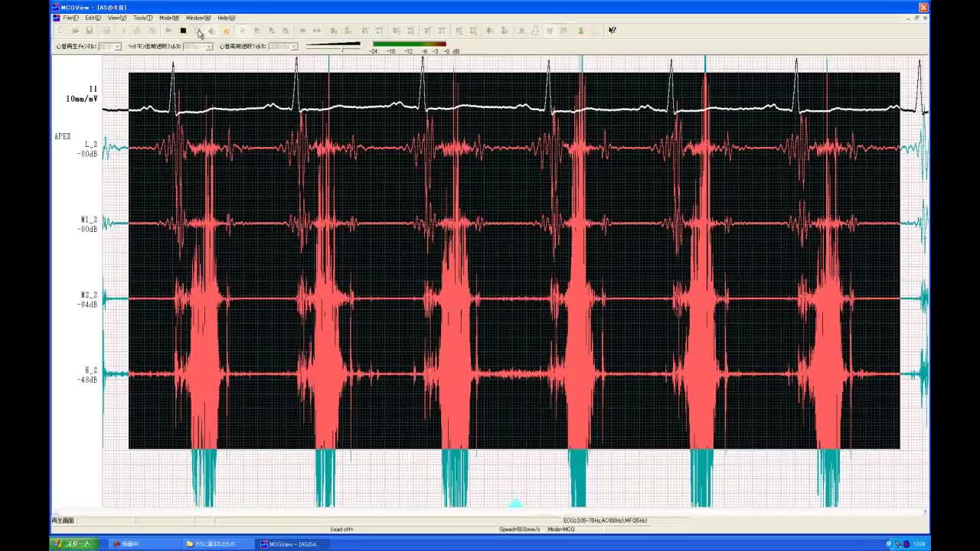Viewport: 980px width, 551px height.
Task: Click the context help arrow icon
Action: click(612, 31)
